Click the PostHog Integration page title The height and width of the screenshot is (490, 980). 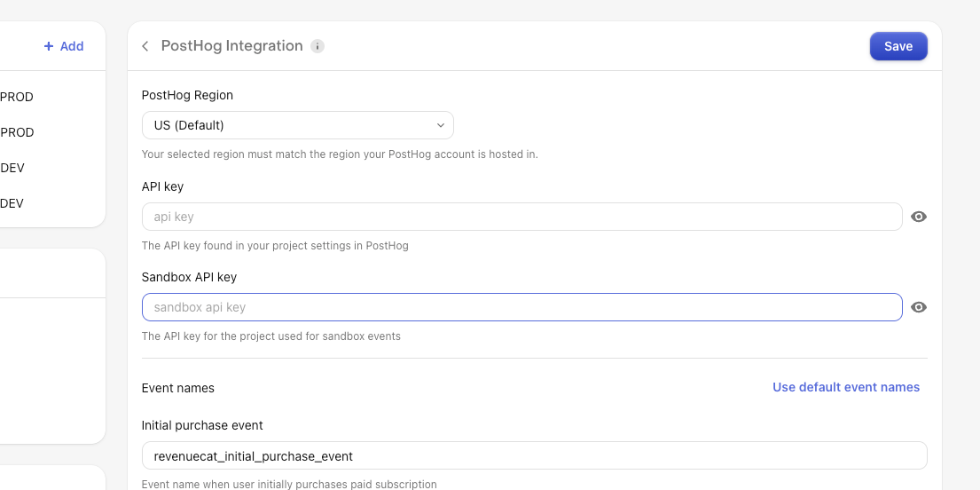point(231,45)
